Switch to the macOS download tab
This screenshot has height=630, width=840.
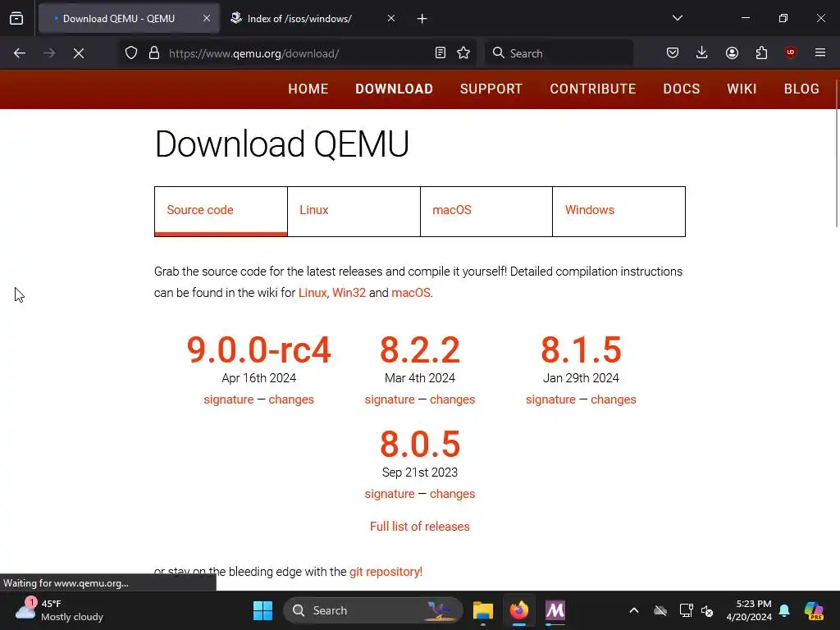tap(486, 211)
